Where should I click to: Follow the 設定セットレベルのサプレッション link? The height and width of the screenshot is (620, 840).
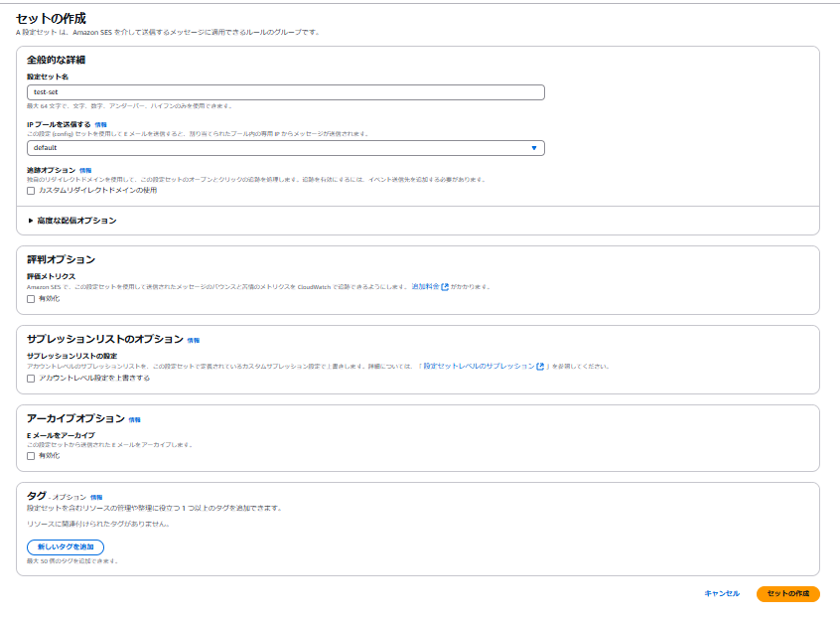pyautogui.click(x=479, y=366)
